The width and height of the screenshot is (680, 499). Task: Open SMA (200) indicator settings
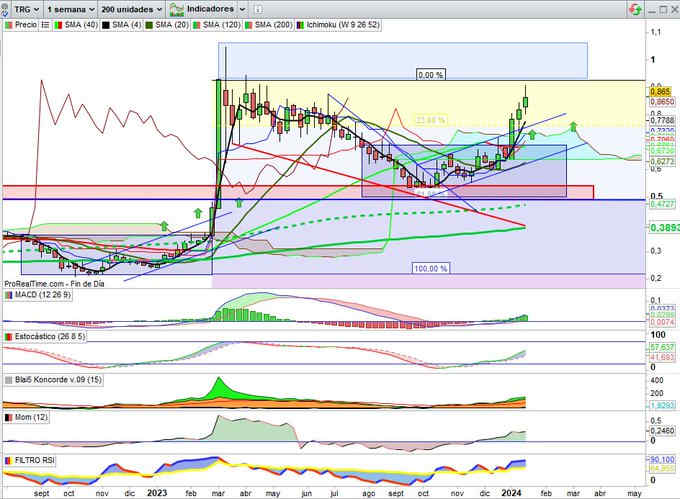coord(273,25)
